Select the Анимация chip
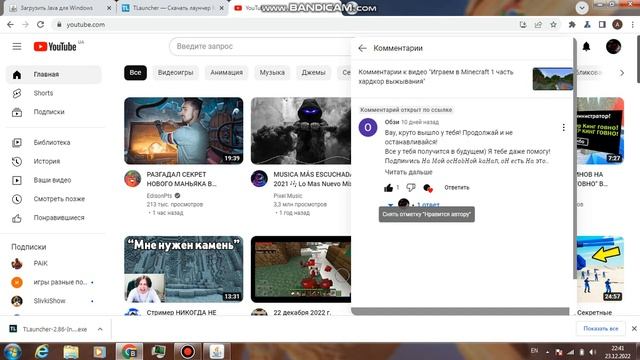Image resolution: width=640 pixels, height=360 pixels. tap(227, 73)
